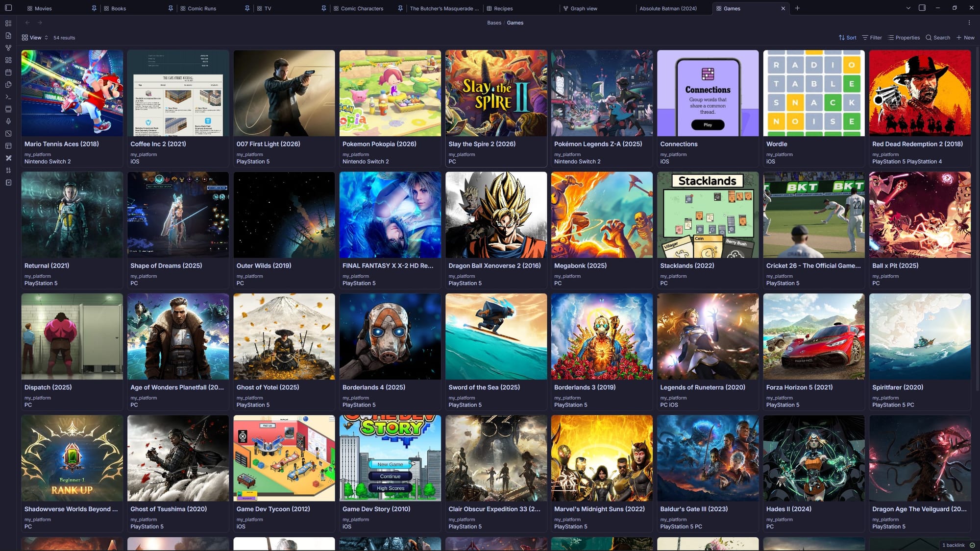This screenshot has width=980, height=551.
Task: Open the Sort options
Action: (x=847, y=38)
